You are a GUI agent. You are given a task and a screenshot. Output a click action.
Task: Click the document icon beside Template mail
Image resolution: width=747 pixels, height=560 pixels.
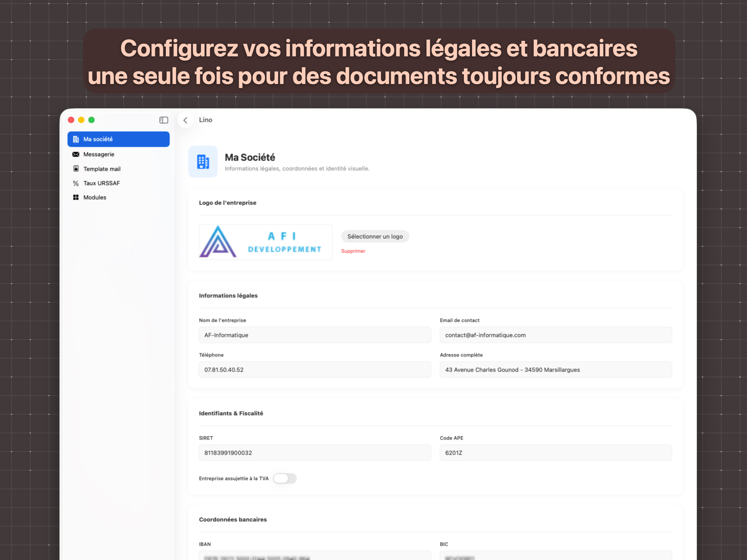coord(76,169)
